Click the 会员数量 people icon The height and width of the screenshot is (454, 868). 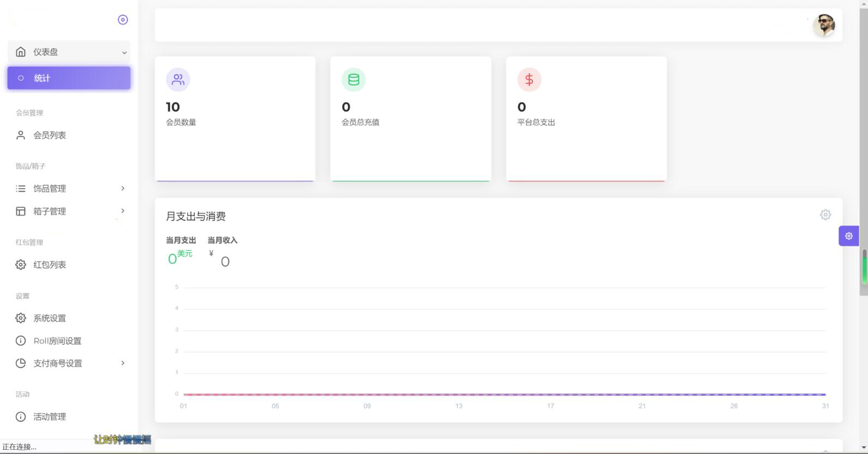[x=178, y=80]
